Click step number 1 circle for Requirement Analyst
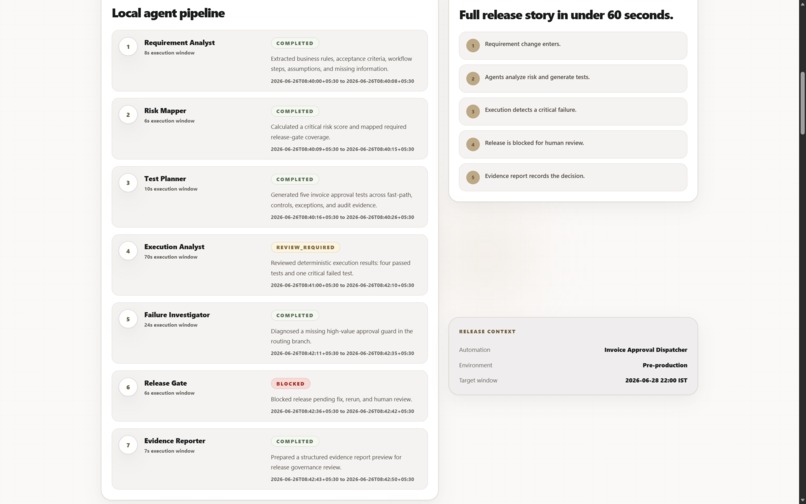 click(128, 47)
